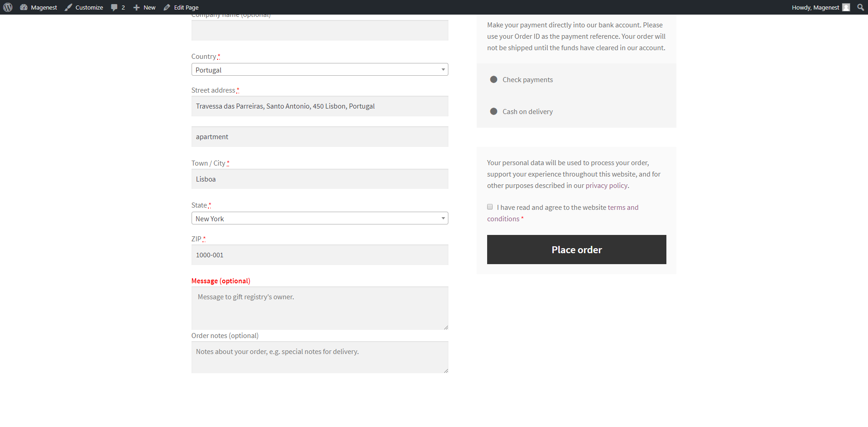Click the Edit Page pencil icon
The height and width of the screenshot is (427, 868).
(x=167, y=7)
